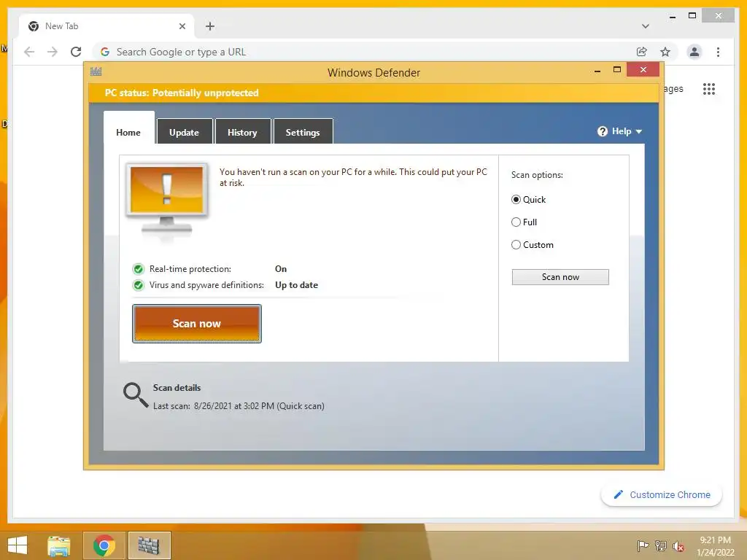Viewport: 747px width, 560px height.
Task: Open the Google apps grid icon
Action: [709, 88]
